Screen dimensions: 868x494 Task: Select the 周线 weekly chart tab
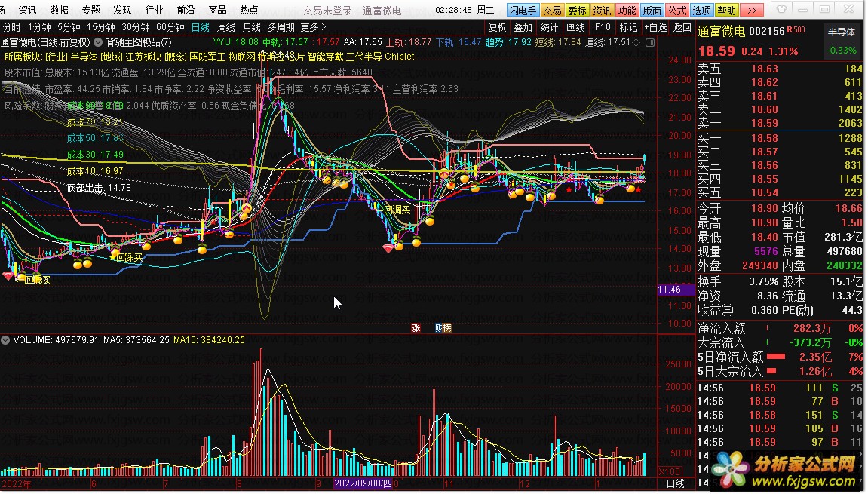[x=225, y=27]
